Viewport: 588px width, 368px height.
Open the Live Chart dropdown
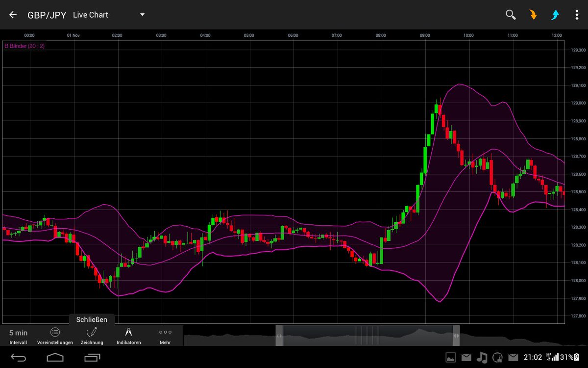coord(109,15)
